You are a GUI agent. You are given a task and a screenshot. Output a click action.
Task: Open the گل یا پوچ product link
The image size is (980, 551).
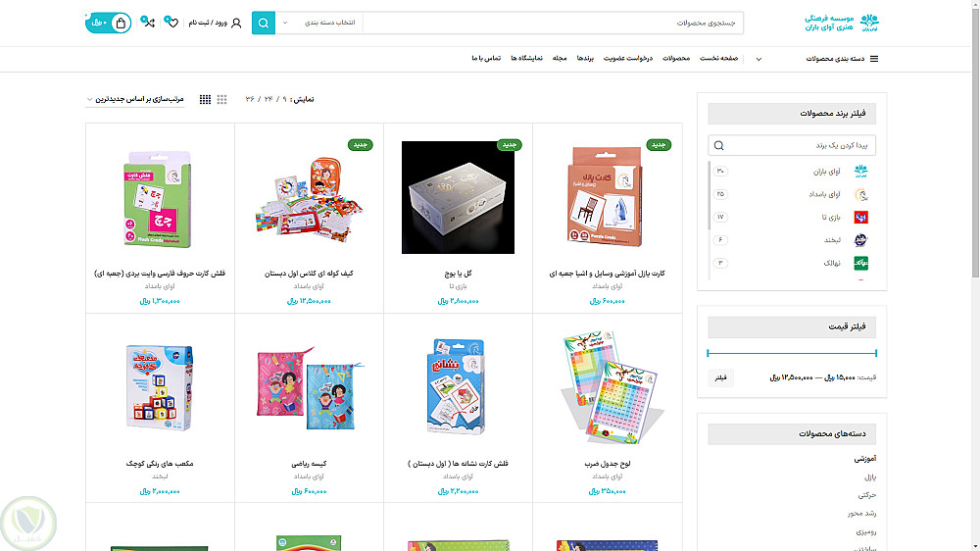[x=458, y=274]
